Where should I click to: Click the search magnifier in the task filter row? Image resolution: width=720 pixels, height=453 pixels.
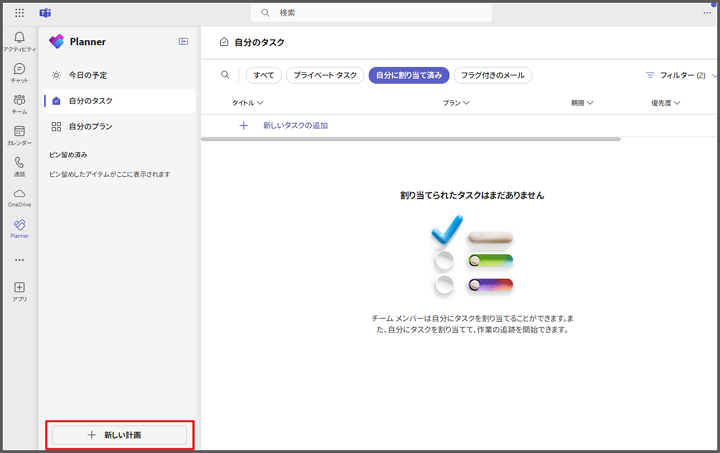pos(225,75)
